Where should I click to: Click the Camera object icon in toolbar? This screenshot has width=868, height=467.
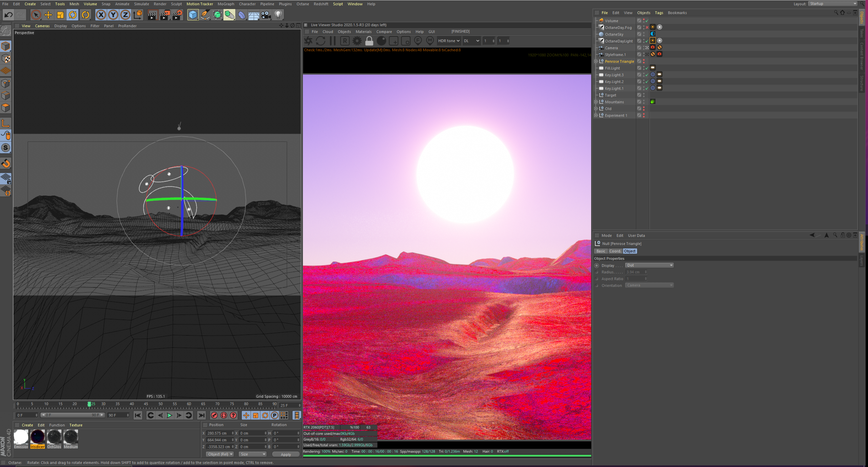coord(266,15)
